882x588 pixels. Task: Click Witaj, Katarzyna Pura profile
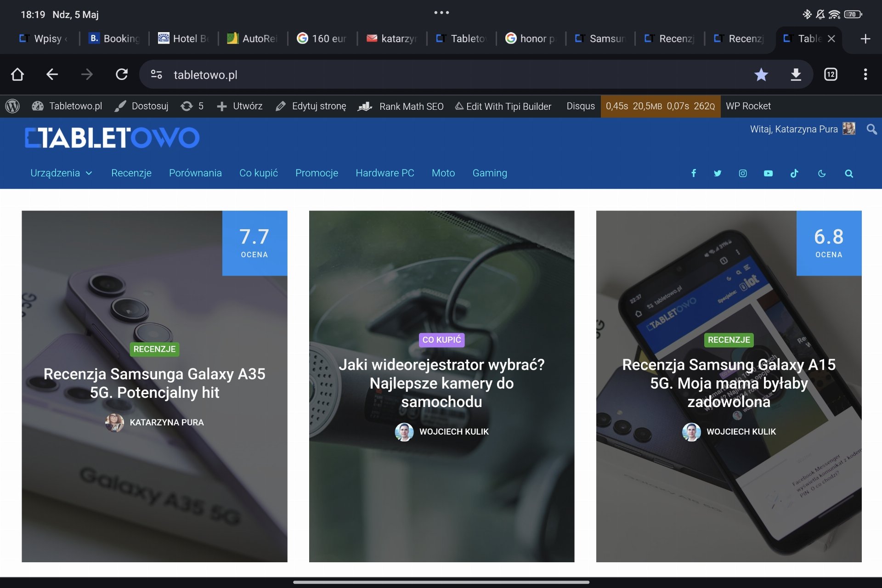coord(803,129)
